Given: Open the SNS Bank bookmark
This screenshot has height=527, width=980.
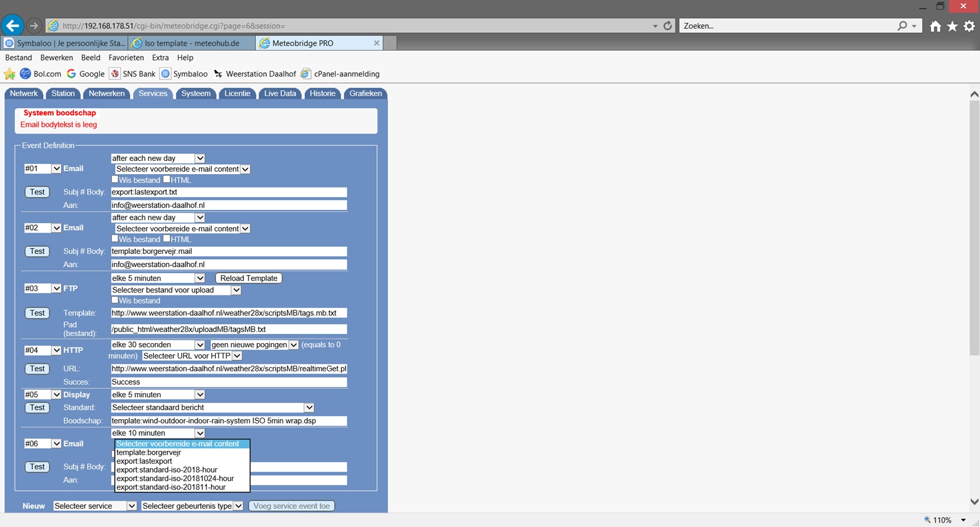Looking at the screenshot, I should [x=133, y=74].
